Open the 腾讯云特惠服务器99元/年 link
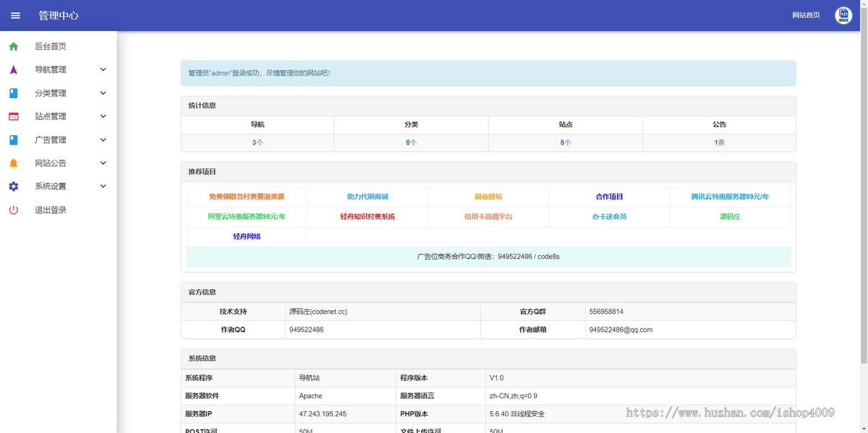Image resolution: width=868 pixels, height=433 pixels. pyautogui.click(x=730, y=197)
